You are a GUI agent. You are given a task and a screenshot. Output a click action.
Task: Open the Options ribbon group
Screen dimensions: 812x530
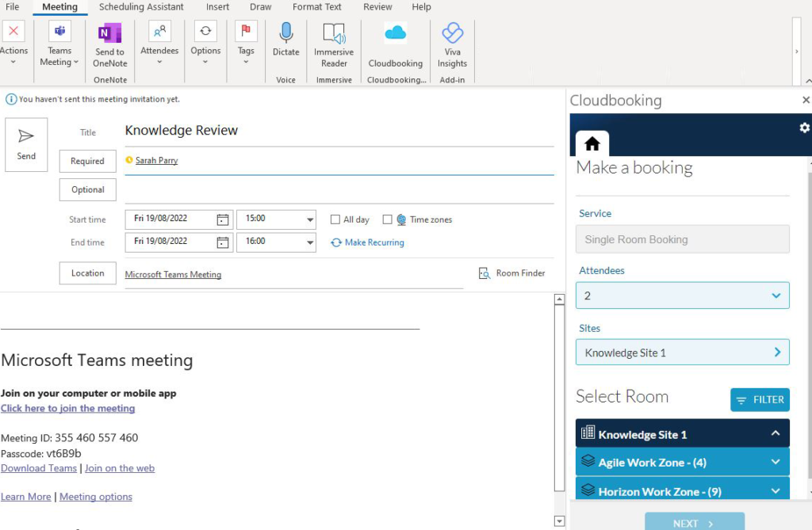point(205,44)
